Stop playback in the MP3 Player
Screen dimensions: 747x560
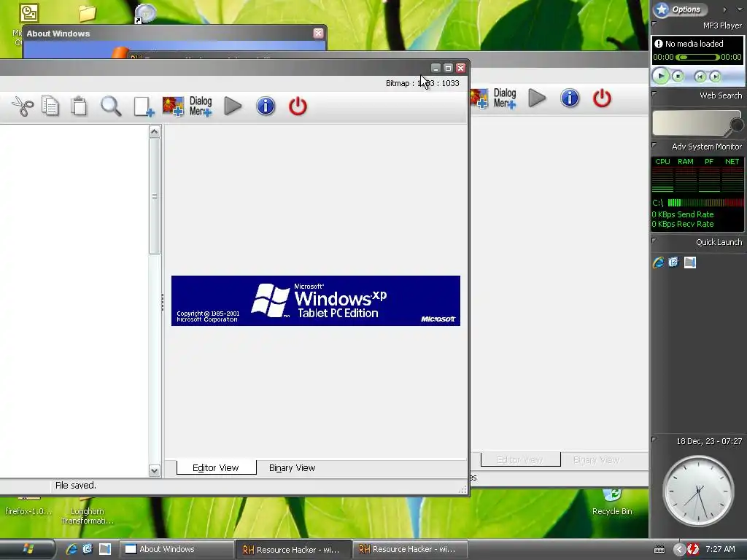click(x=678, y=76)
